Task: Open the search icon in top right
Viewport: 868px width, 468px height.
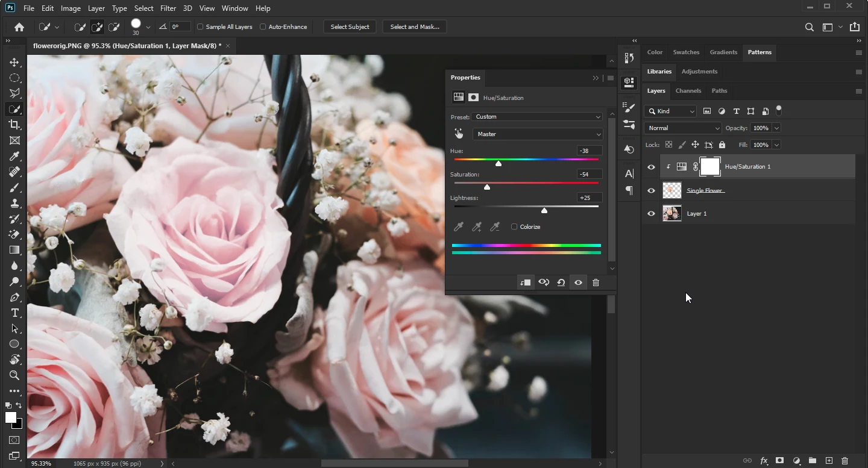Action: pos(810,27)
